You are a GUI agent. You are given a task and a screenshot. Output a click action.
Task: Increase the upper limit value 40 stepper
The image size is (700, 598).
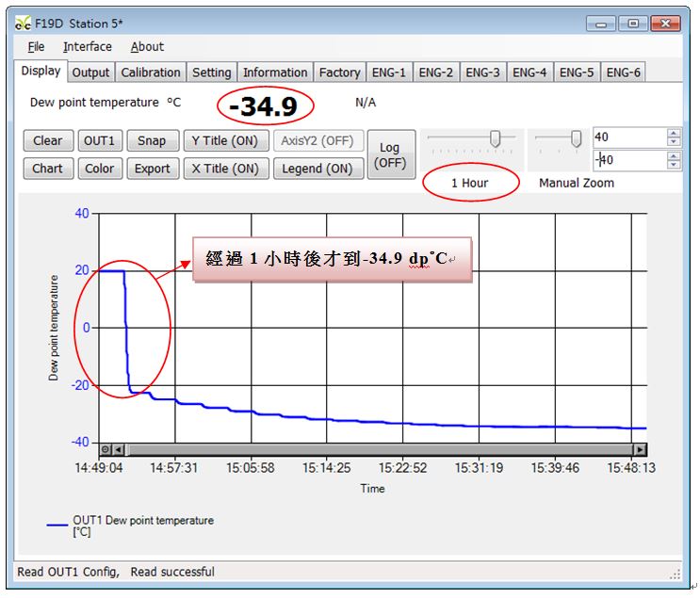pos(674,133)
